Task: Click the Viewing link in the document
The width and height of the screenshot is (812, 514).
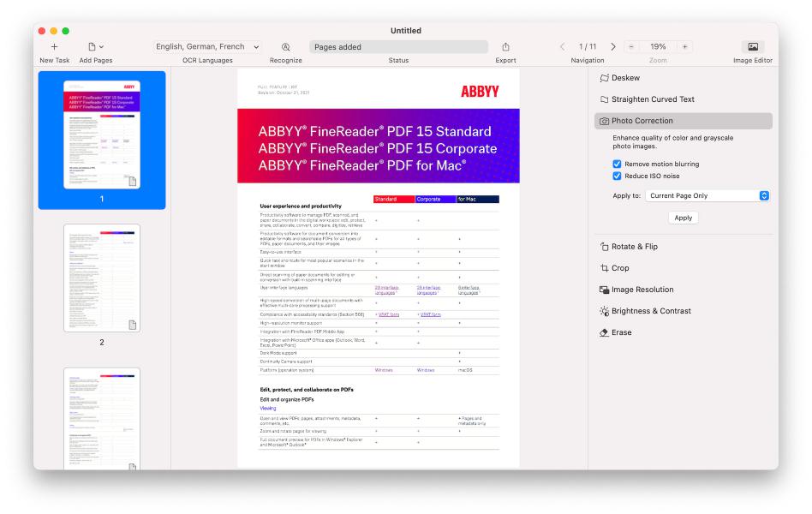Action: coord(268,409)
